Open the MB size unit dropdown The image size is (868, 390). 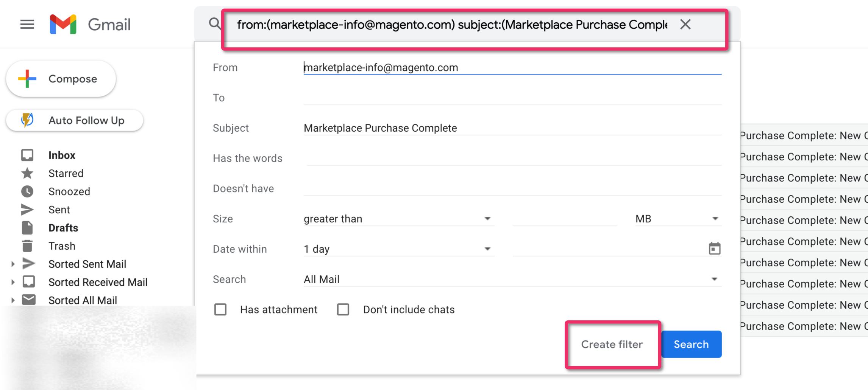click(678, 219)
